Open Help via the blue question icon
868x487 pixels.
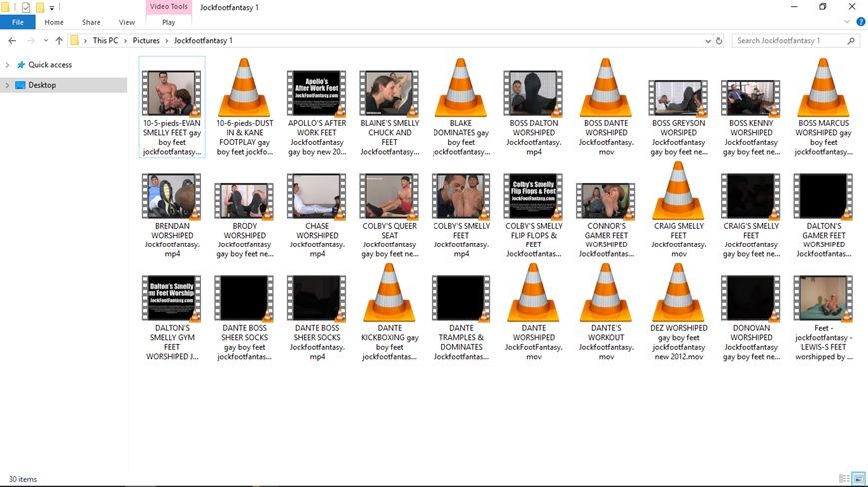(x=861, y=22)
